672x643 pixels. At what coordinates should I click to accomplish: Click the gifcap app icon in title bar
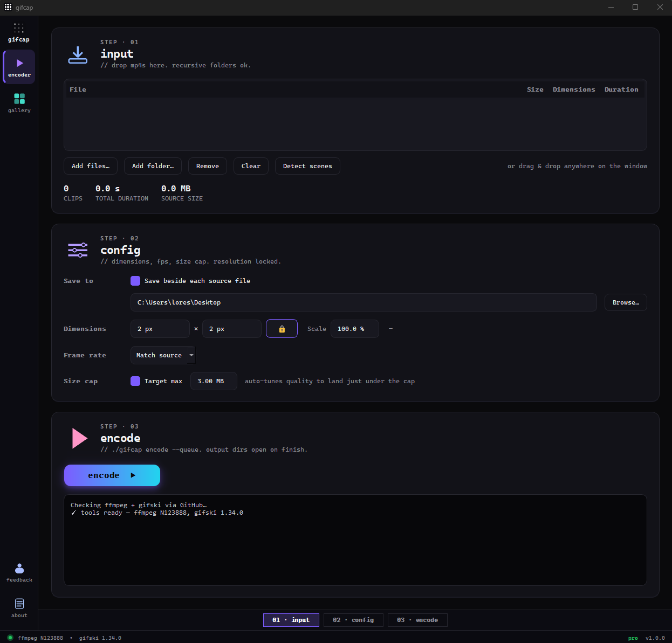[8, 7]
